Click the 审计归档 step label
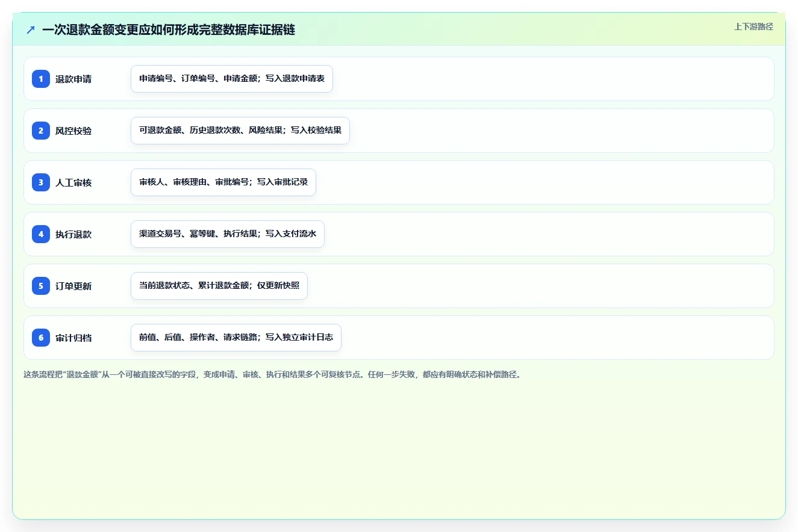Screen dimensions: 798x532 click(73, 338)
